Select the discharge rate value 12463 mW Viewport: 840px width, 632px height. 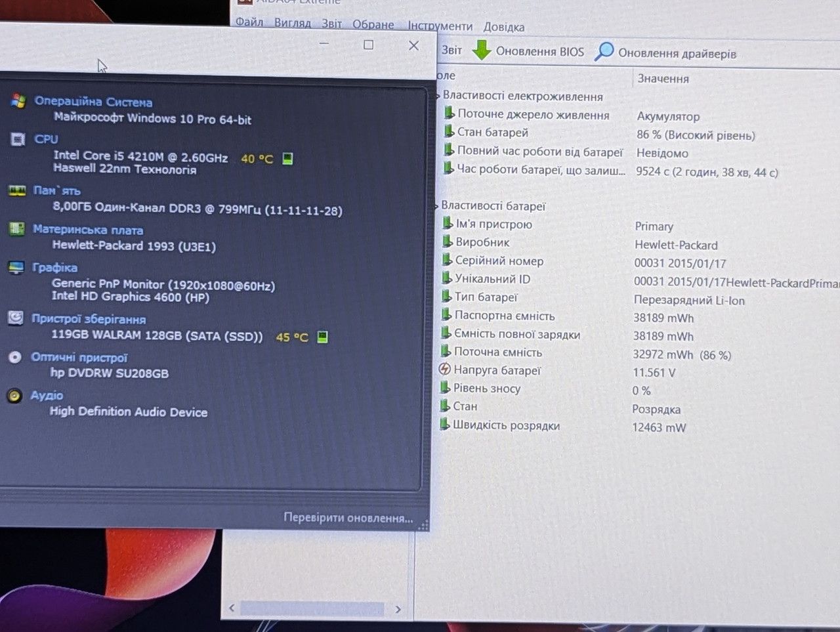coord(659,428)
